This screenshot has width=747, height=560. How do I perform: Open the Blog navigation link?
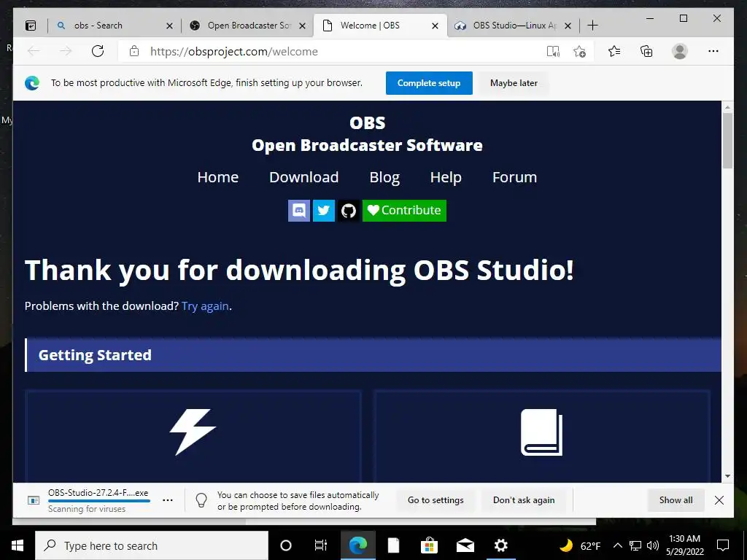pos(384,177)
